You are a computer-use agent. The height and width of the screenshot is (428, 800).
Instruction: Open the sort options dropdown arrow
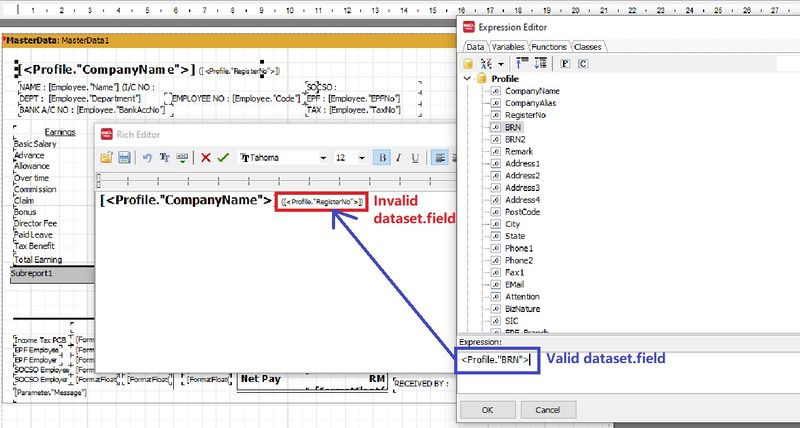[x=501, y=64]
